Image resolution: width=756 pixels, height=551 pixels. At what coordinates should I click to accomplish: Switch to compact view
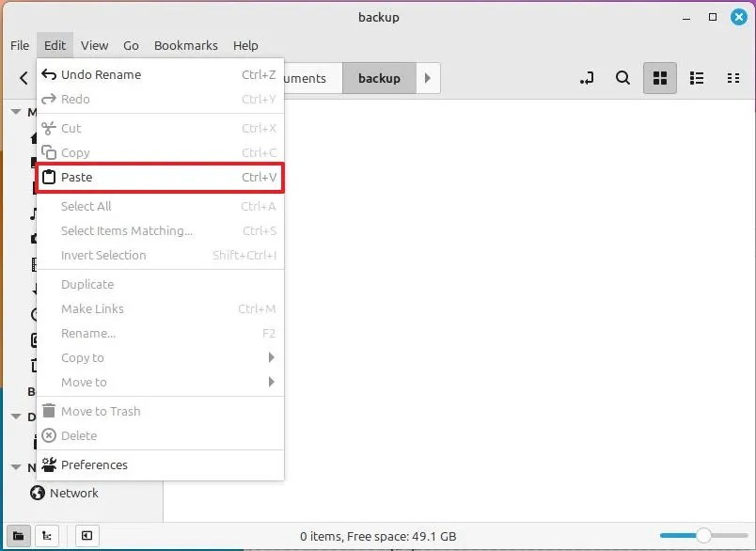pos(733,78)
